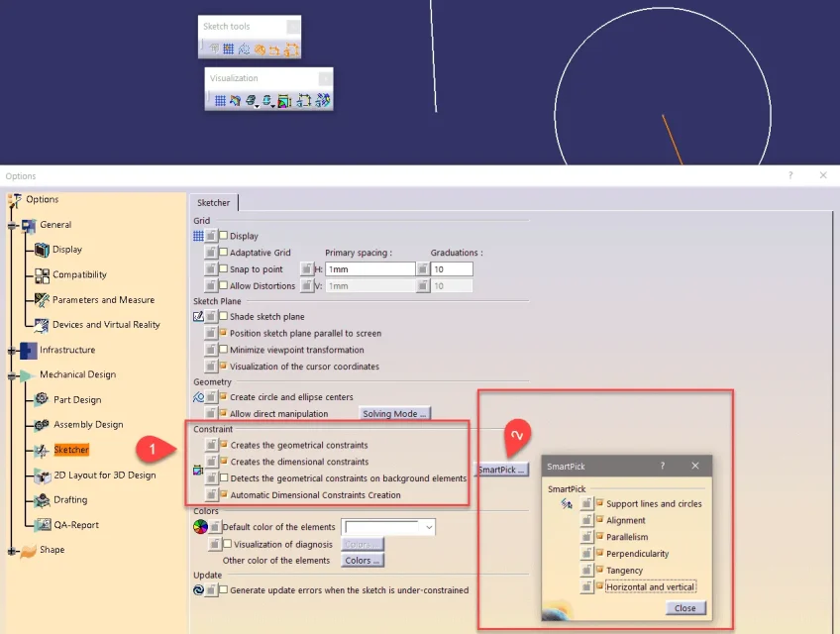Click the grid icon in Visualization toolbar
Viewport: 840px width, 634px height.
point(220,100)
